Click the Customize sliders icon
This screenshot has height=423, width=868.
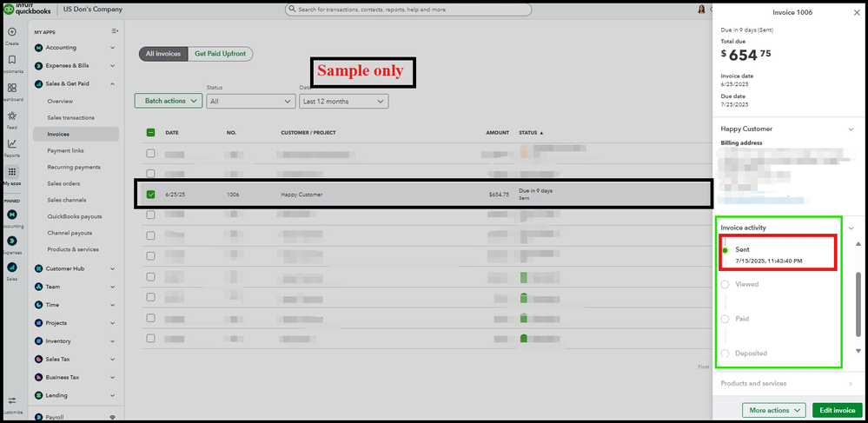coord(11,401)
